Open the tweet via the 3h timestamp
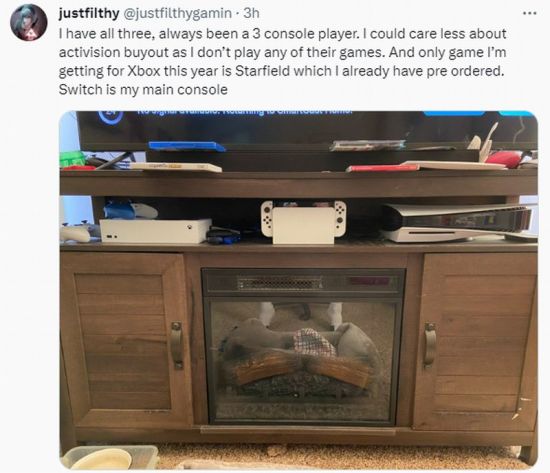Viewport: 550px width, 473px height. (x=251, y=13)
